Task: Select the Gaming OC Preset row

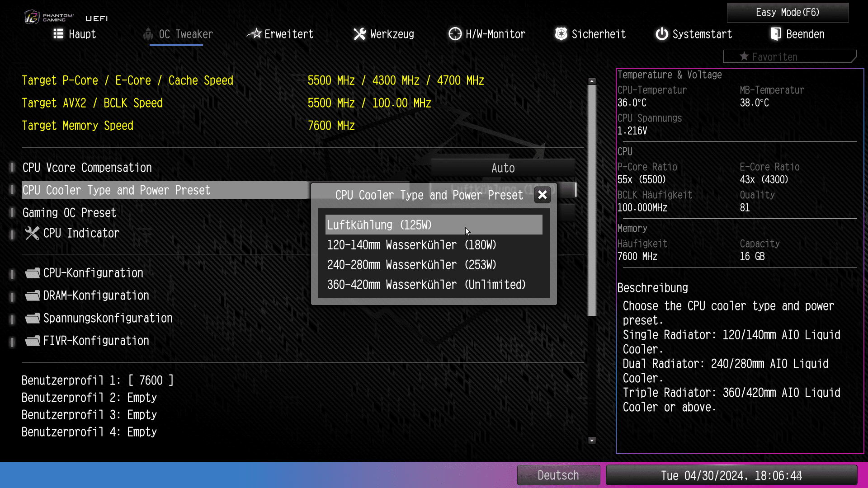Action: coord(69,213)
